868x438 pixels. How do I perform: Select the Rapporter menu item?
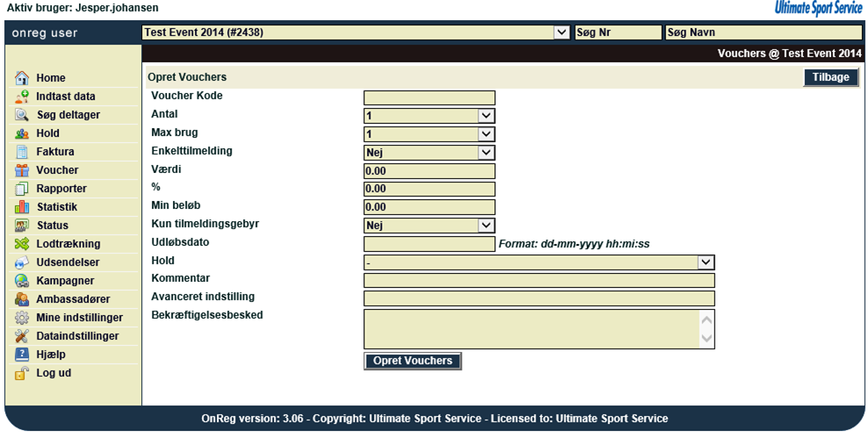pos(61,189)
